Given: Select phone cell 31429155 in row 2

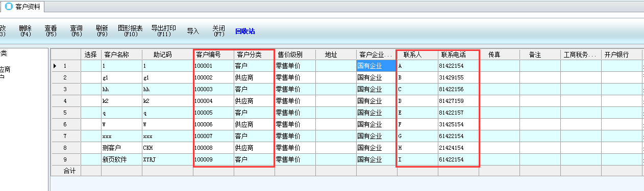Looking at the screenshot, I should [x=458, y=77].
